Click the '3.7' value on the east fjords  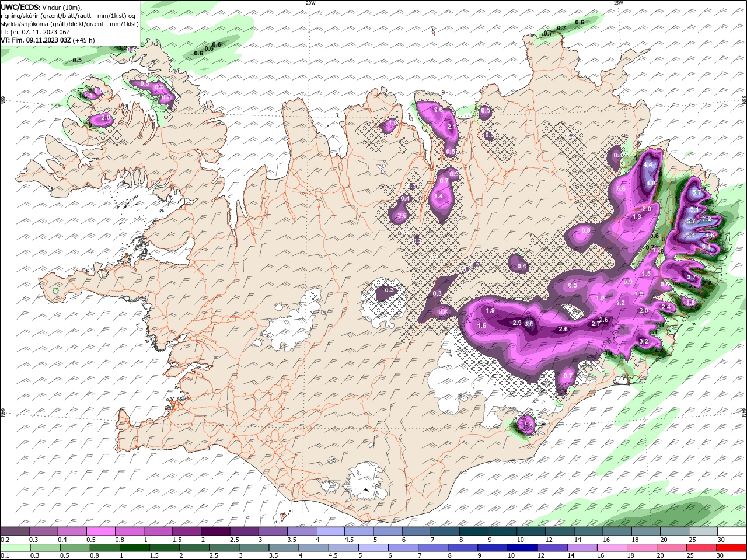(x=691, y=277)
